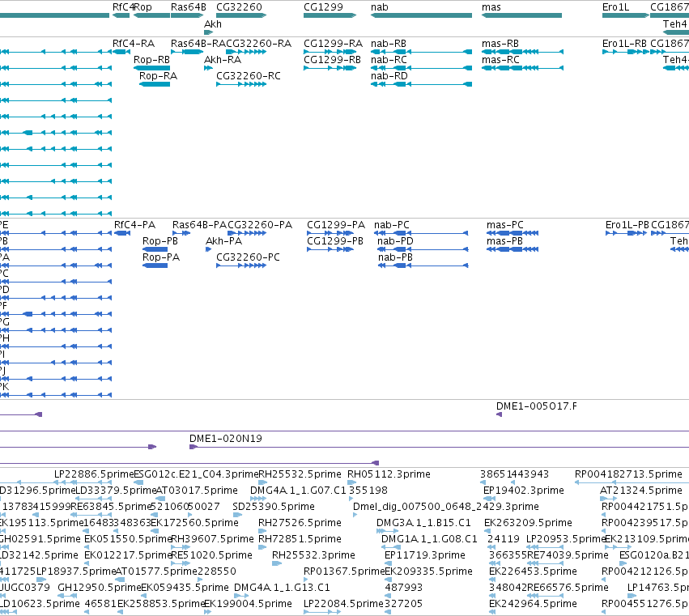Click EST RH27526.5prime
The width and height of the screenshot is (689, 616).
(300, 522)
